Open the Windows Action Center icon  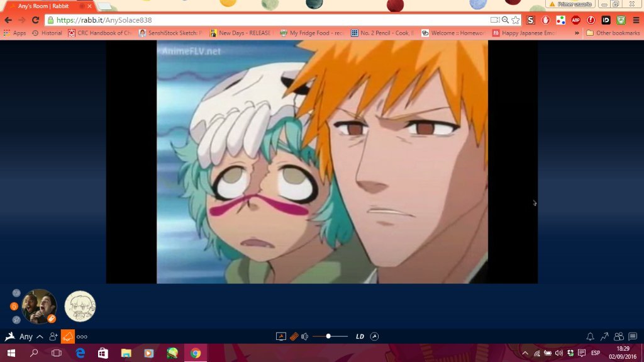point(582,353)
